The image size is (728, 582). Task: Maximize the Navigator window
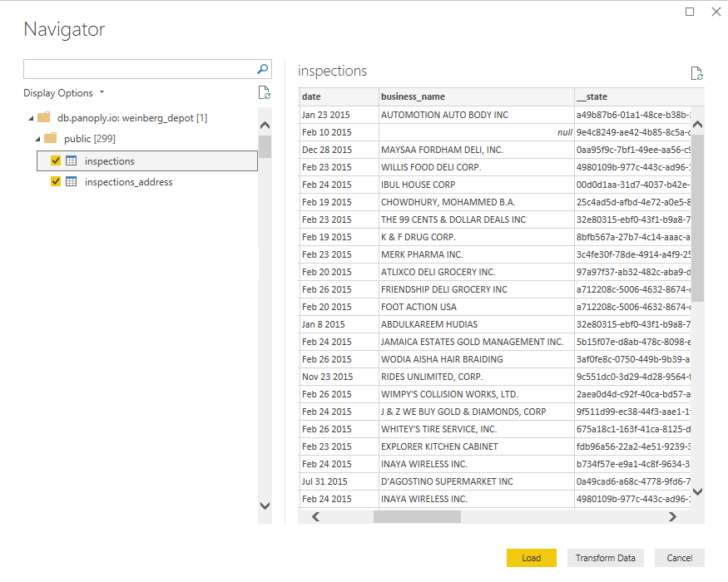tap(690, 12)
